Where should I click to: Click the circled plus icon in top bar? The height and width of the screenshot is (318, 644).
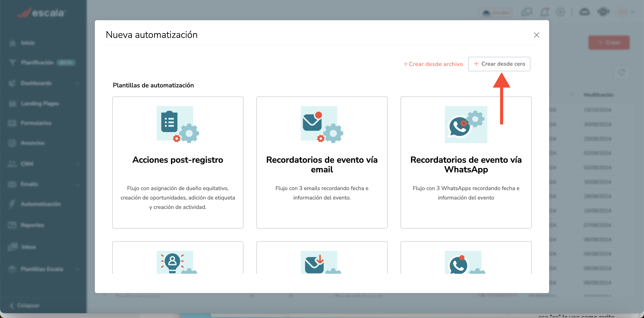(560, 12)
